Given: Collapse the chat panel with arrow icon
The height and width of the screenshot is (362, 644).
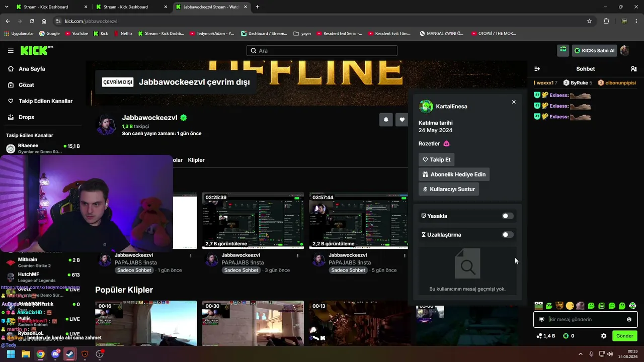Looking at the screenshot, I should click(537, 69).
